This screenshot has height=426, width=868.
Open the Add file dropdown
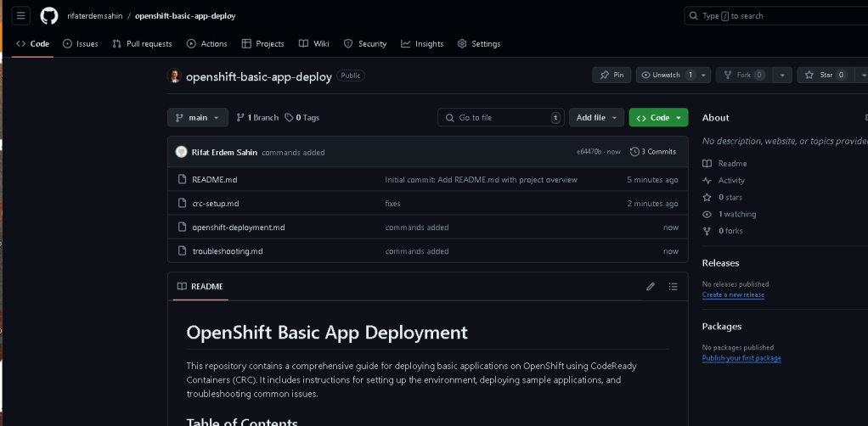click(597, 117)
